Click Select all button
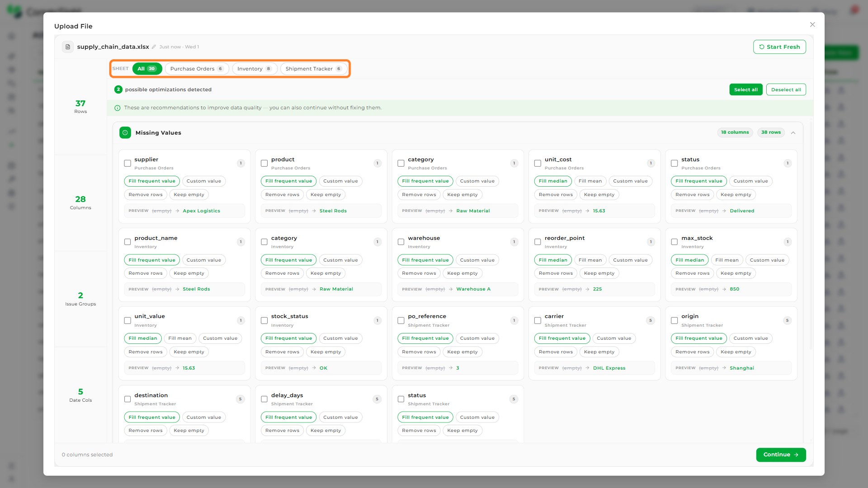 [746, 90]
